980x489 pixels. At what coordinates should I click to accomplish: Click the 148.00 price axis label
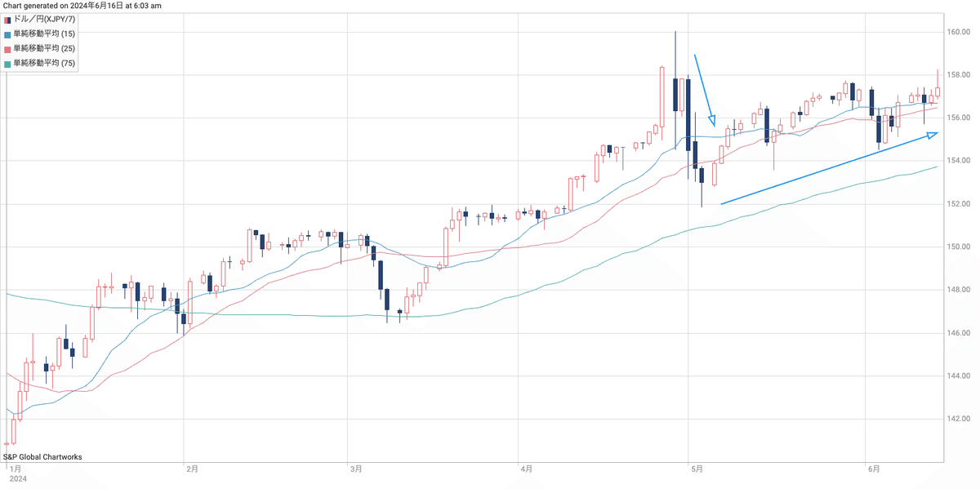point(958,291)
